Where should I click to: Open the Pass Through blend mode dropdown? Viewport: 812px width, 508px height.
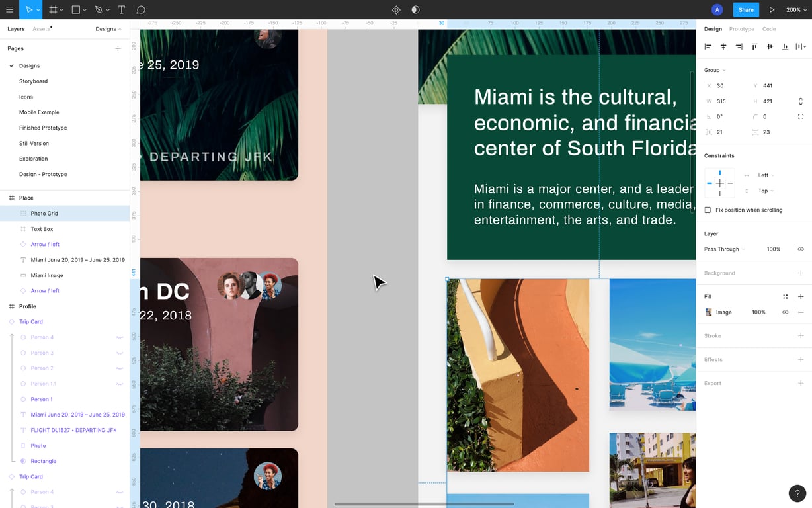[x=724, y=249]
